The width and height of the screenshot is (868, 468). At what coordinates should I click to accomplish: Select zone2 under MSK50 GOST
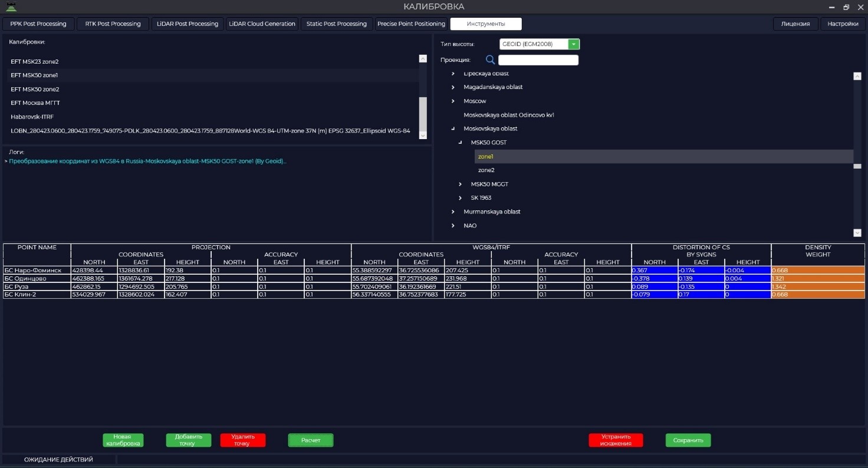click(x=486, y=170)
